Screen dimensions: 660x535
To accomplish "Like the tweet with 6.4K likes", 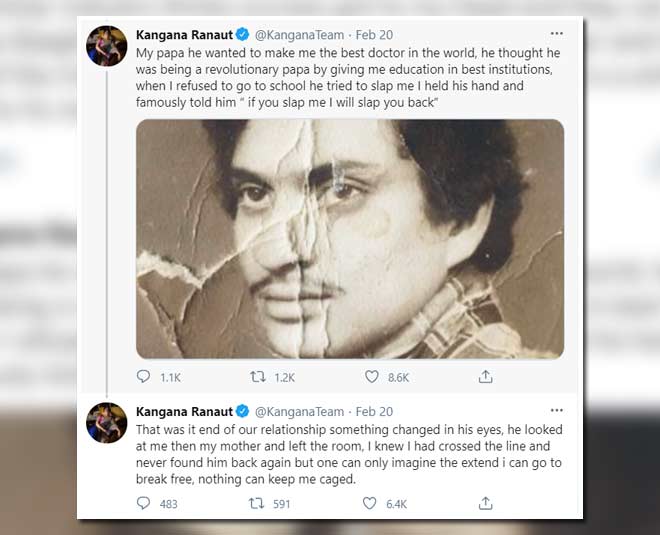I will pos(372,503).
